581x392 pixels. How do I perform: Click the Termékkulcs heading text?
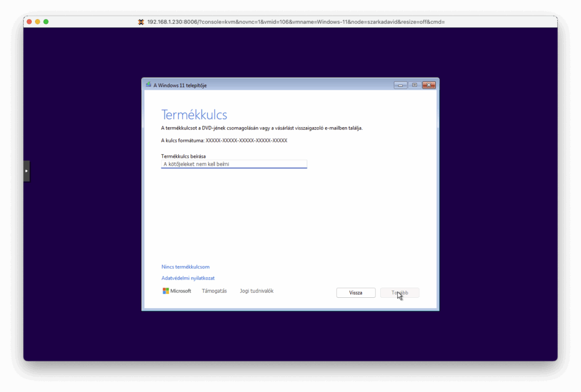(194, 115)
